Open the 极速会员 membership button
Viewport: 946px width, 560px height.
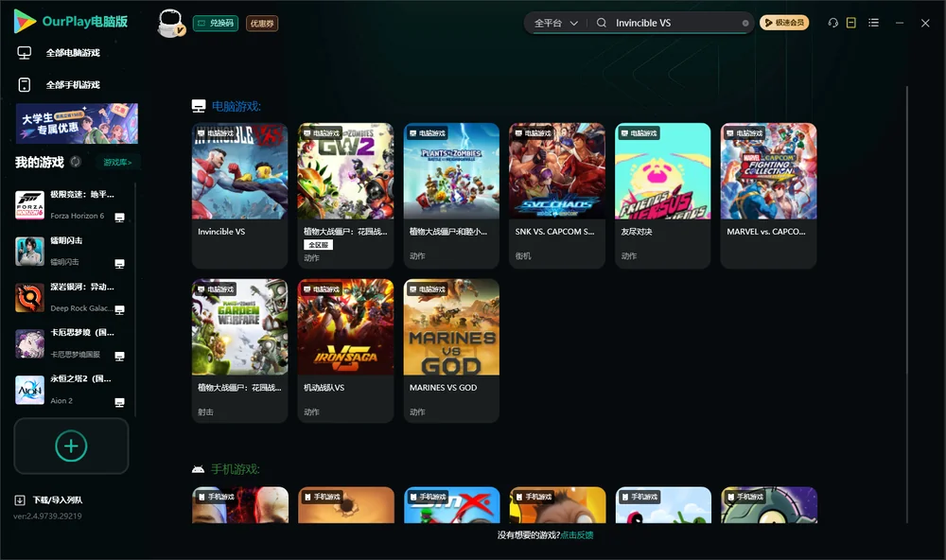[783, 23]
